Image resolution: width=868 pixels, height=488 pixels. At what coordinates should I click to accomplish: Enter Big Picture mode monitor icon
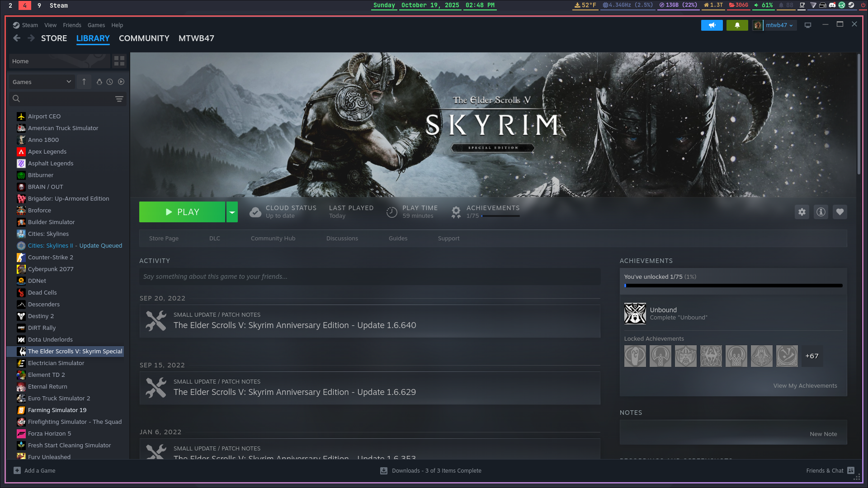point(808,25)
